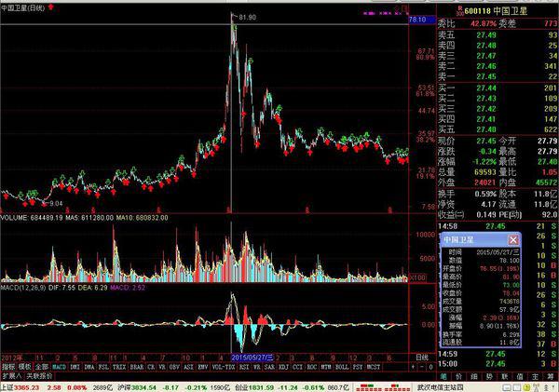Expand the 扩展∧ panel
The height and width of the screenshot is (392, 559).
pos(12,375)
